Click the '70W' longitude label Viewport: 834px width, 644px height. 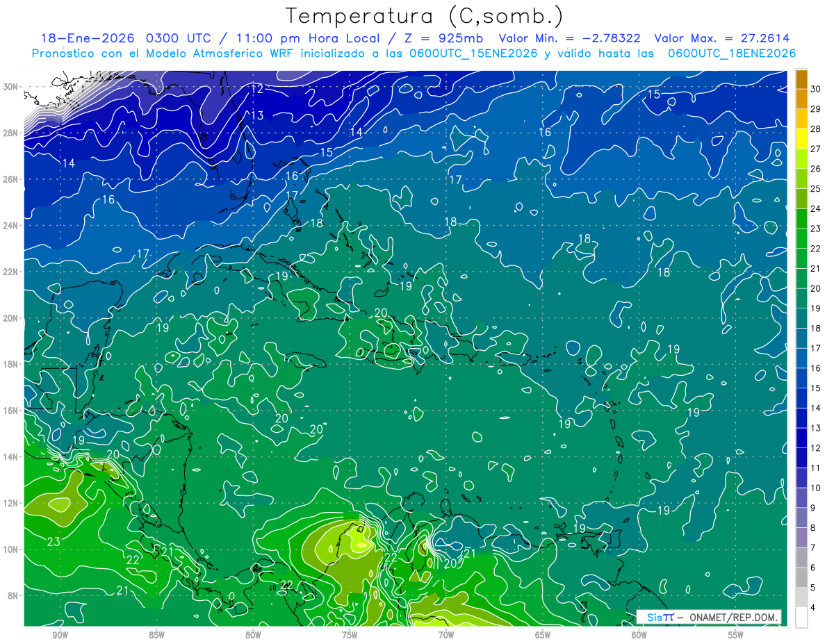coord(446,635)
